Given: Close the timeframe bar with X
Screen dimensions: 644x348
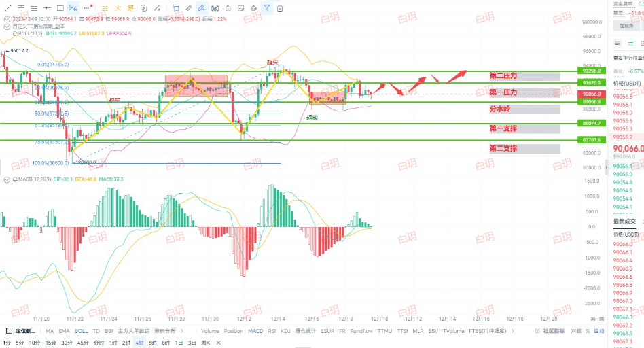Looking at the screenshot, I should click(x=219, y=343).
